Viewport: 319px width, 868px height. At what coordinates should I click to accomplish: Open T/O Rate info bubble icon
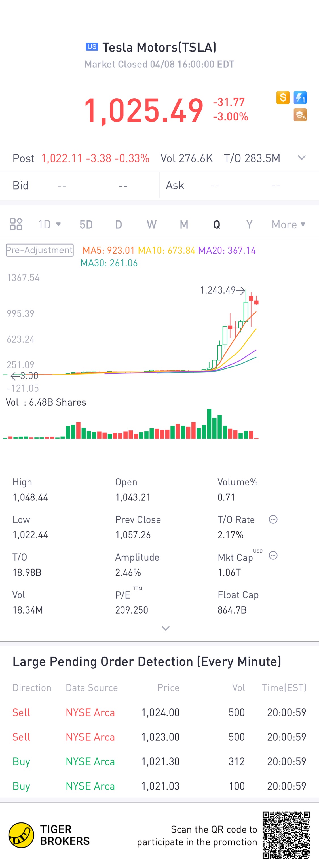pos(273,519)
